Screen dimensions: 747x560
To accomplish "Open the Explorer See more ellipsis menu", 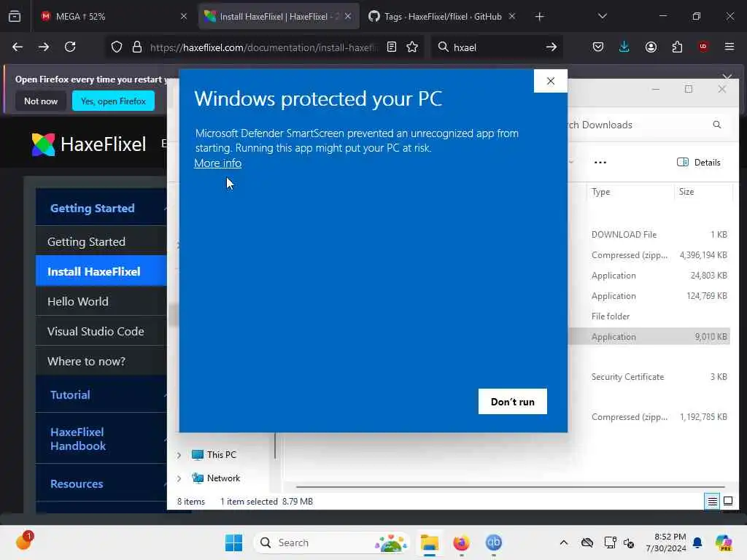I will point(600,163).
